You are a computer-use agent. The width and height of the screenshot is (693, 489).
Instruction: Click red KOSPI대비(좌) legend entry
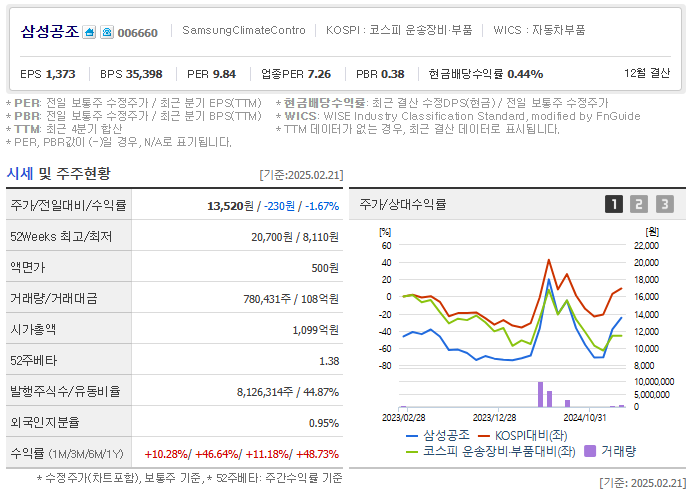click(523, 436)
